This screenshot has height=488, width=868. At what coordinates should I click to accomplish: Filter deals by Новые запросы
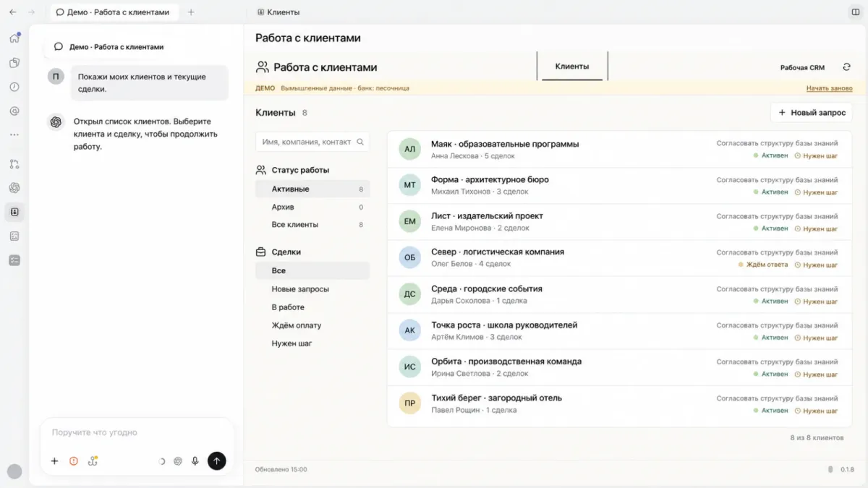click(312, 288)
